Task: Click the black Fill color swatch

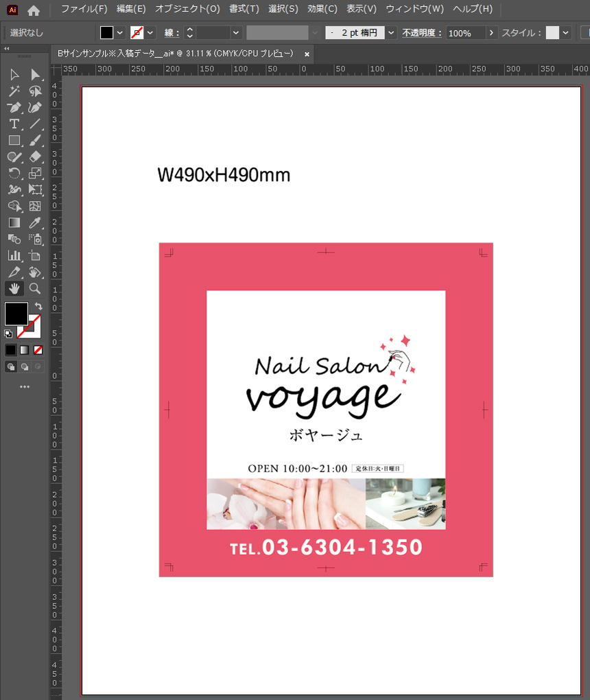Action: coord(16,314)
